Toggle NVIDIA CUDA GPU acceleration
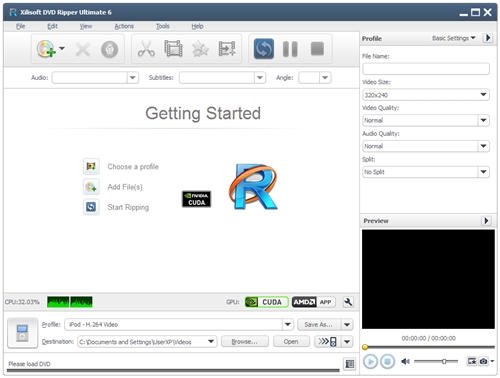The height and width of the screenshot is (378, 500). pyautogui.click(x=266, y=302)
